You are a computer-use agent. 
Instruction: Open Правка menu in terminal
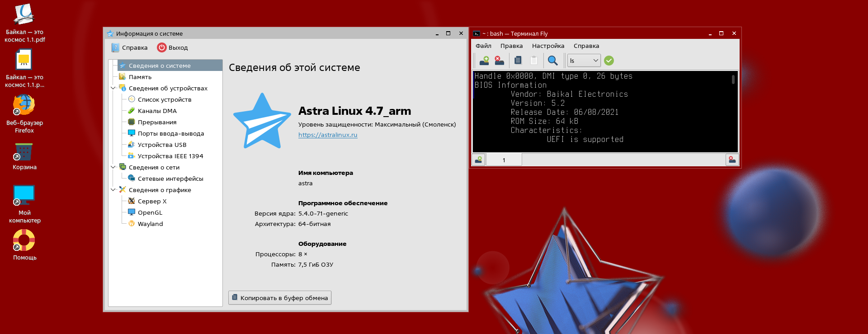coord(511,46)
